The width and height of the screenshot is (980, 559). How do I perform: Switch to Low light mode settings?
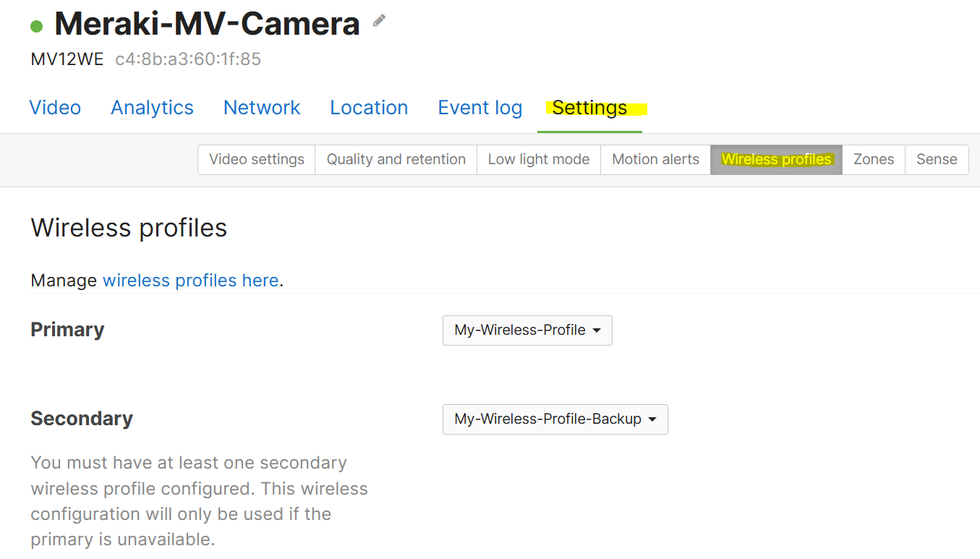[x=539, y=159]
